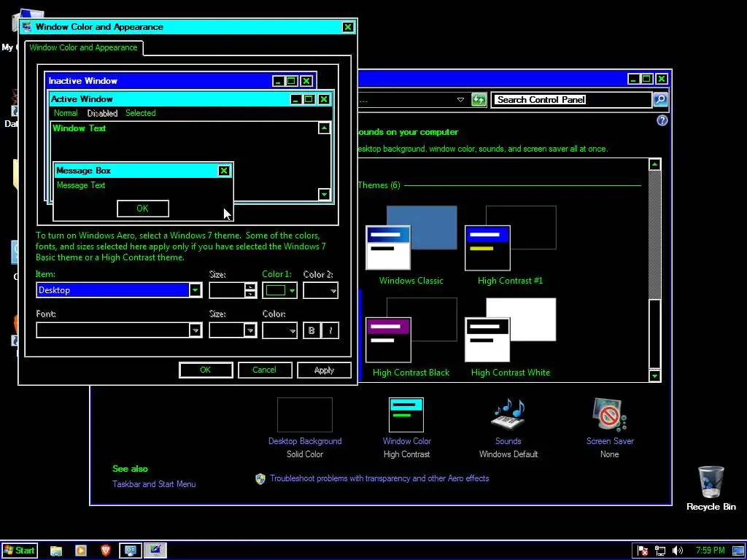Click the search magnifier icon
The width and height of the screenshot is (747, 560).
point(660,99)
